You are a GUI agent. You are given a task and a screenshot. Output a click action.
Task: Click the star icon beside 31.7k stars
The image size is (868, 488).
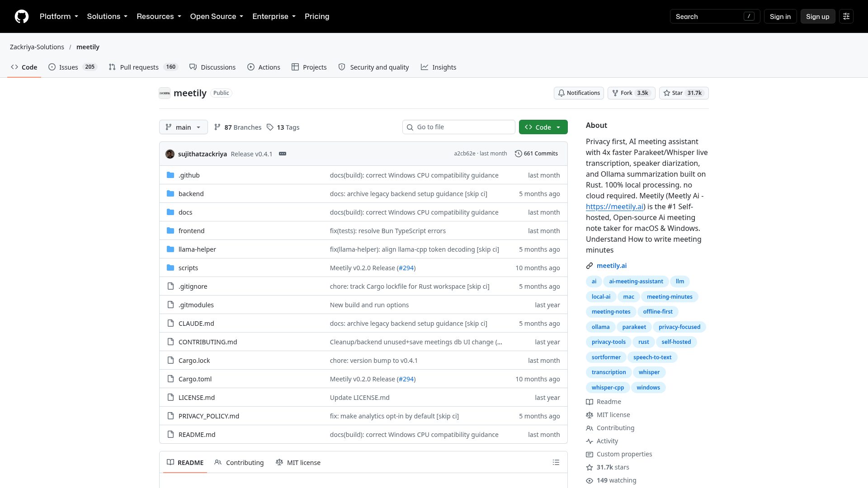point(590,467)
